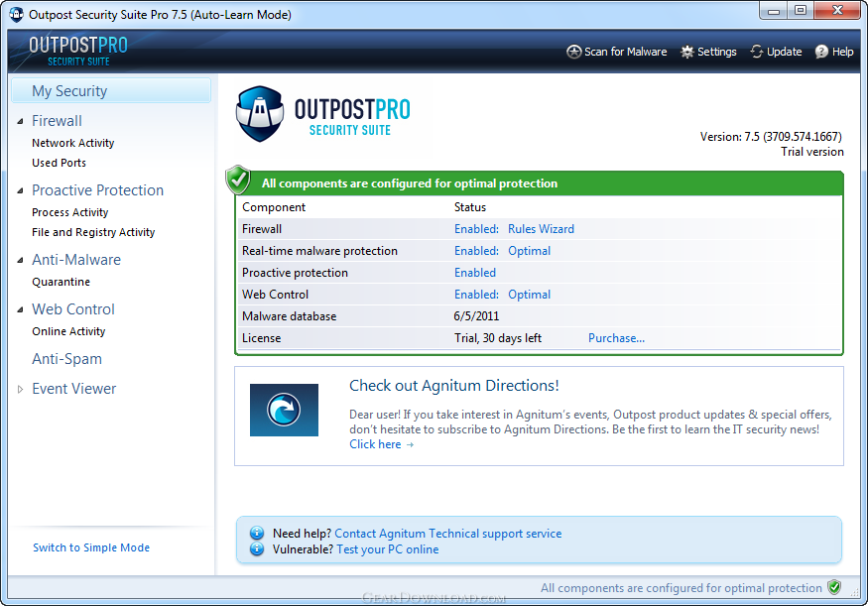This screenshot has width=868, height=606.
Task: Open Used Ports view
Action: coord(60,163)
